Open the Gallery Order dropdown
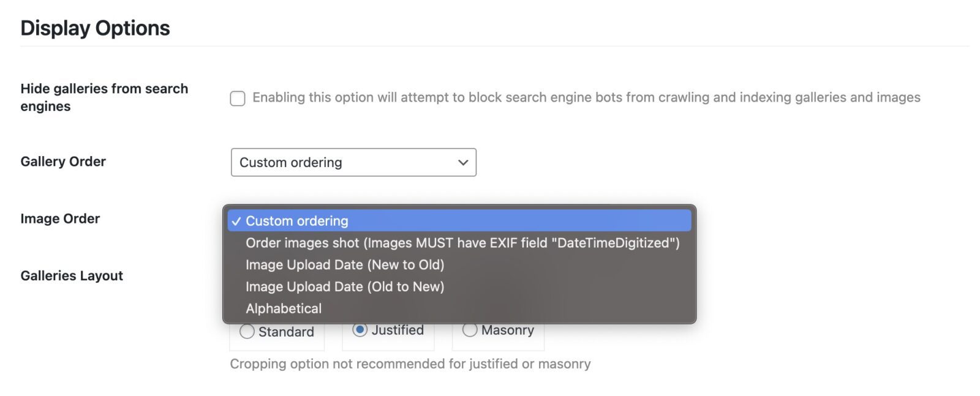The width and height of the screenshot is (980, 396). pos(353,162)
